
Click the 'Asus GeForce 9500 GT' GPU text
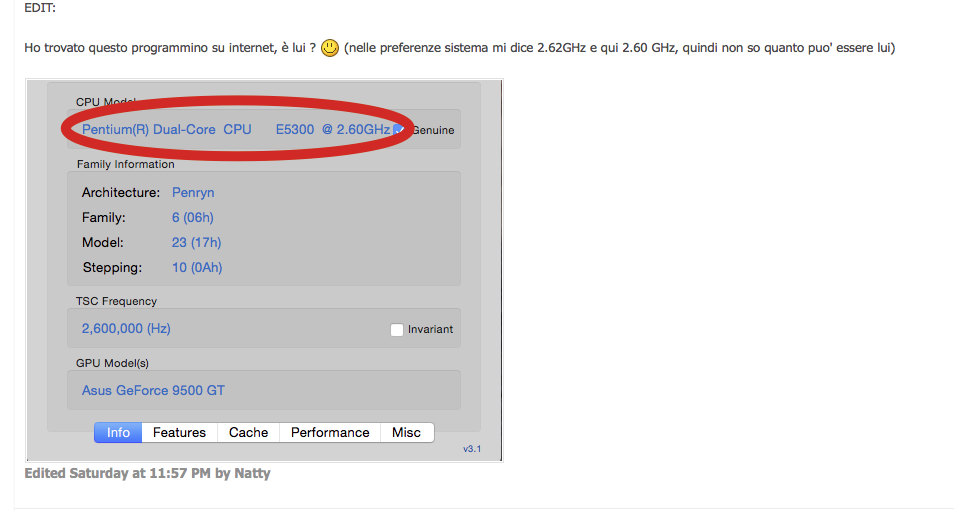pos(153,391)
